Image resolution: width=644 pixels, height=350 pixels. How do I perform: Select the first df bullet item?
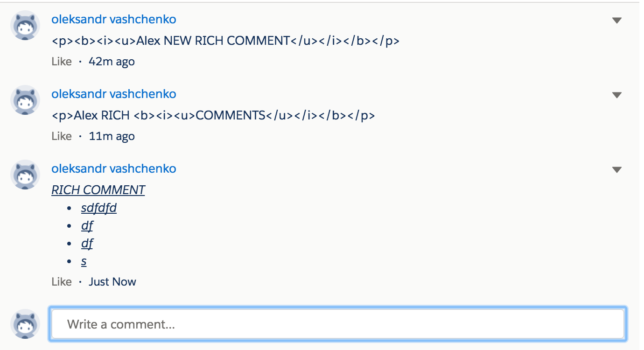pos(87,225)
